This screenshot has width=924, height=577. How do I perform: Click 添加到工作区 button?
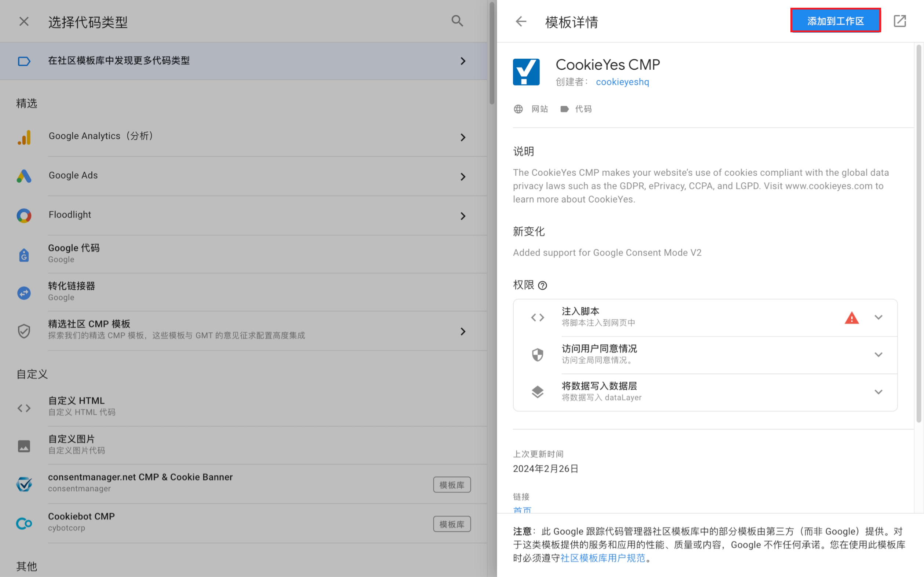click(x=835, y=21)
